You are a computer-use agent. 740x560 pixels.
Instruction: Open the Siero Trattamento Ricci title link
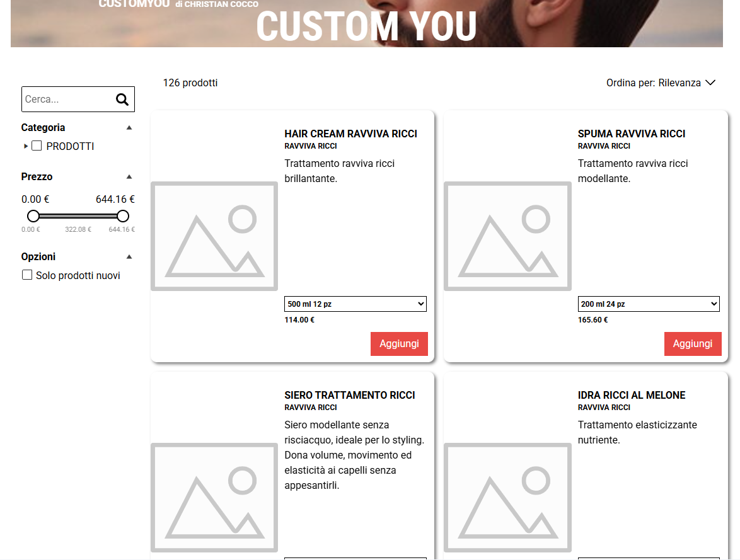click(x=350, y=395)
